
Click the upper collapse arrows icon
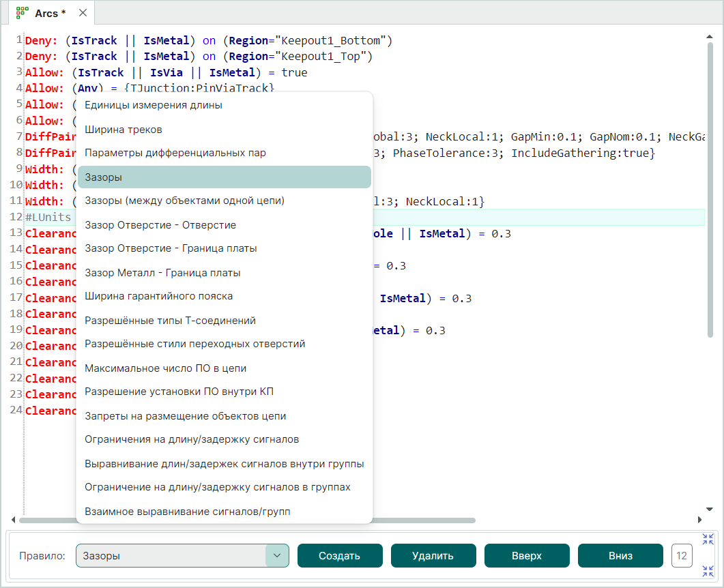(708, 539)
